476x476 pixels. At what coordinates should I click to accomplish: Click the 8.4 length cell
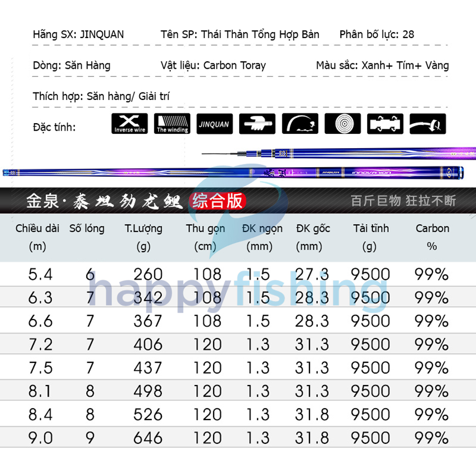click(x=40, y=415)
